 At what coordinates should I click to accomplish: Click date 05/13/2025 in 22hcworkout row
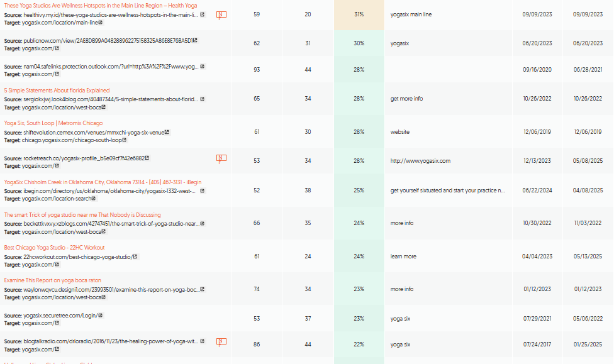588,256
